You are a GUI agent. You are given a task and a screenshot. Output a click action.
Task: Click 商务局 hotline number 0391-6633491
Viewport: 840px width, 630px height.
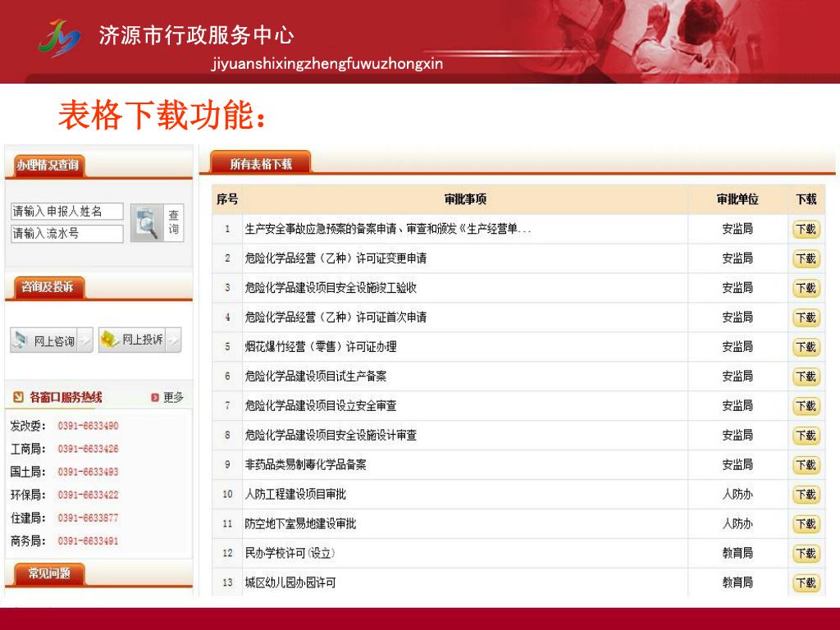(x=88, y=541)
